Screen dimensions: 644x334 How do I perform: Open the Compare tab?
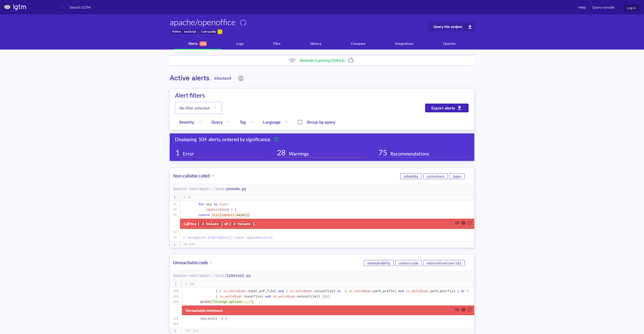tap(358, 44)
